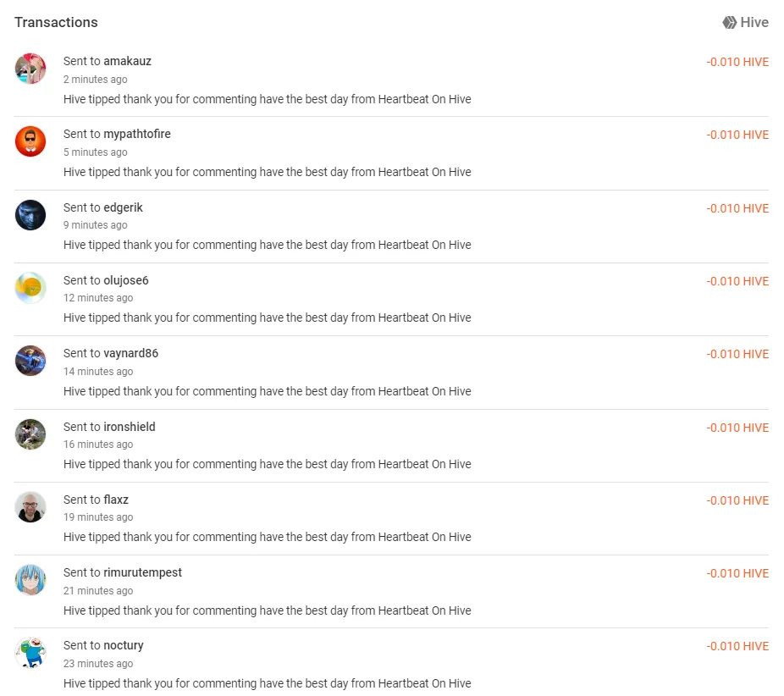Viewport: 784px width, 696px height.
Task: Click the -0.010 HIVE amount for edgerik
Action: pos(737,208)
